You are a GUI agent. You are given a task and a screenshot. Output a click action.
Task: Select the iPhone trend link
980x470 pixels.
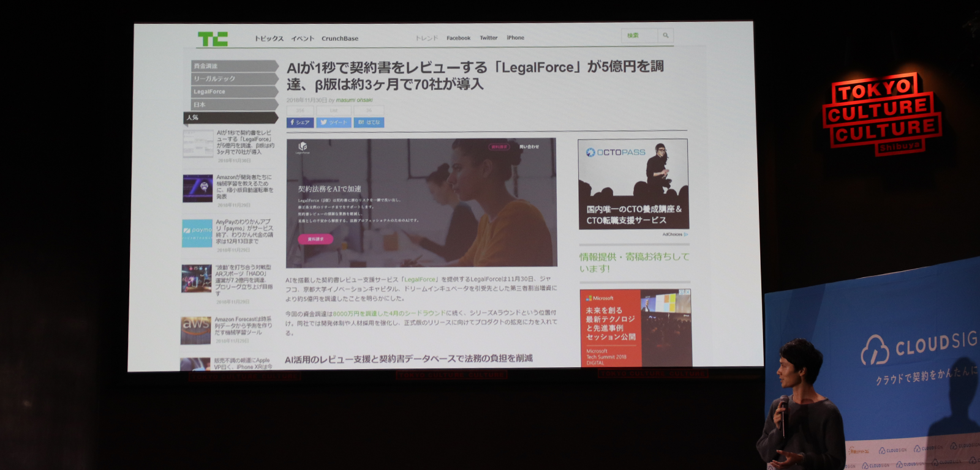515,38
